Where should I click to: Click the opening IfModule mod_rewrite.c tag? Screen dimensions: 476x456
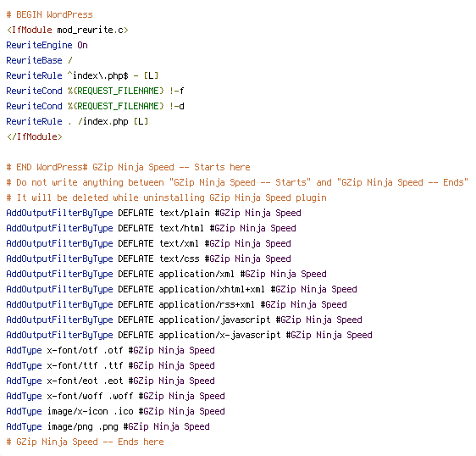click(x=68, y=30)
